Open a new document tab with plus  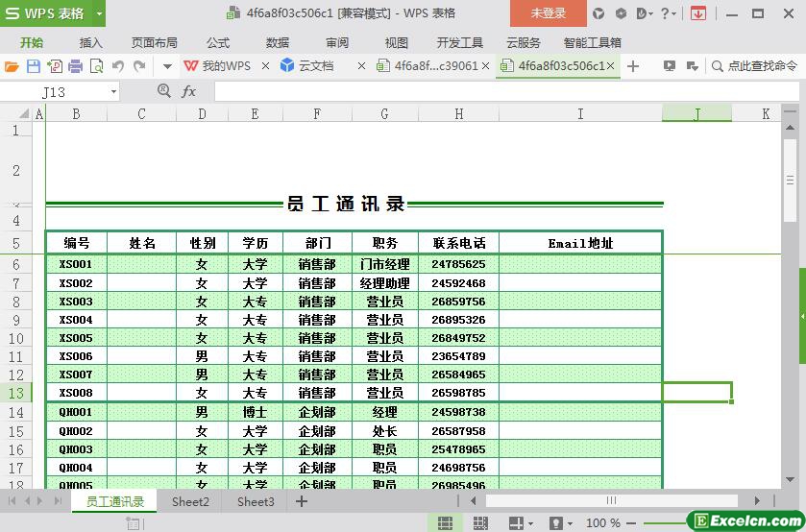coord(633,66)
